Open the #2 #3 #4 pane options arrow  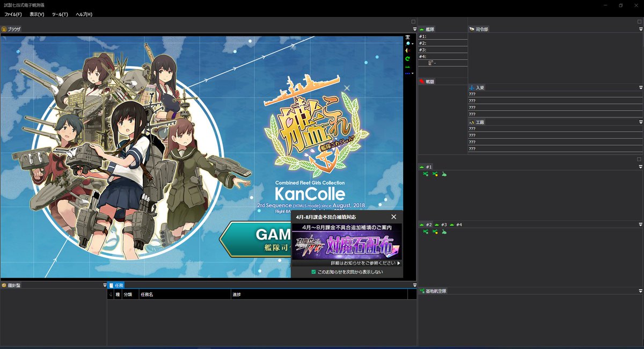[640, 224]
